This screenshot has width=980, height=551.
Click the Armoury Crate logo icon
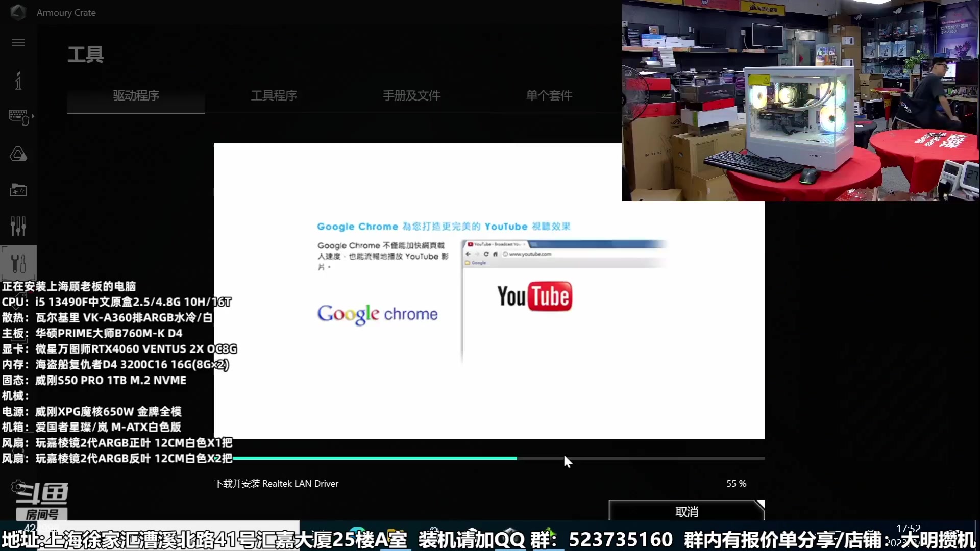(x=18, y=12)
